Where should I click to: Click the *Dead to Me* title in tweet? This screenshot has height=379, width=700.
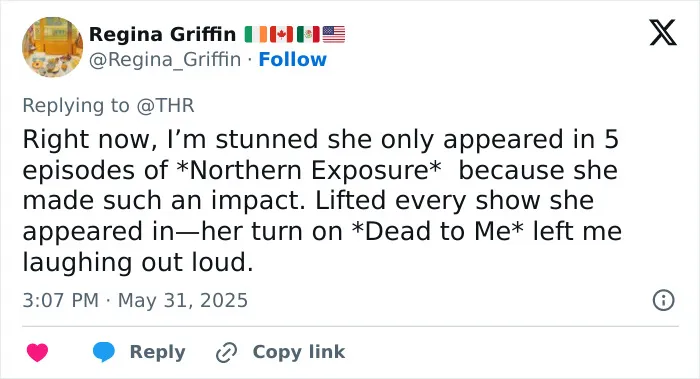tap(438, 231)
